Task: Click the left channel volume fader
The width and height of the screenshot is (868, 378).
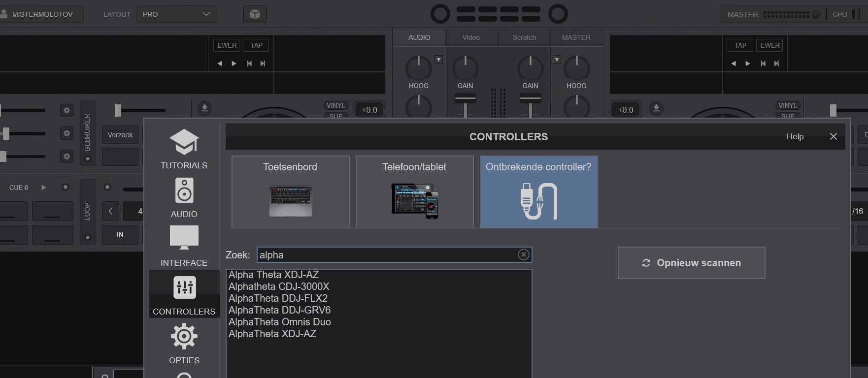Action: 465,98
